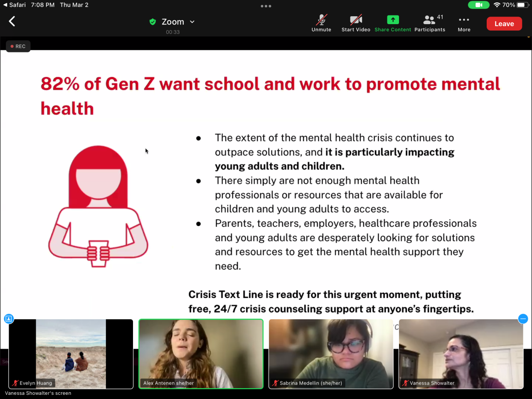Tap the bullet beginning "There simply are not enough"
Viewport: 532px width, 399px height.
329,195
